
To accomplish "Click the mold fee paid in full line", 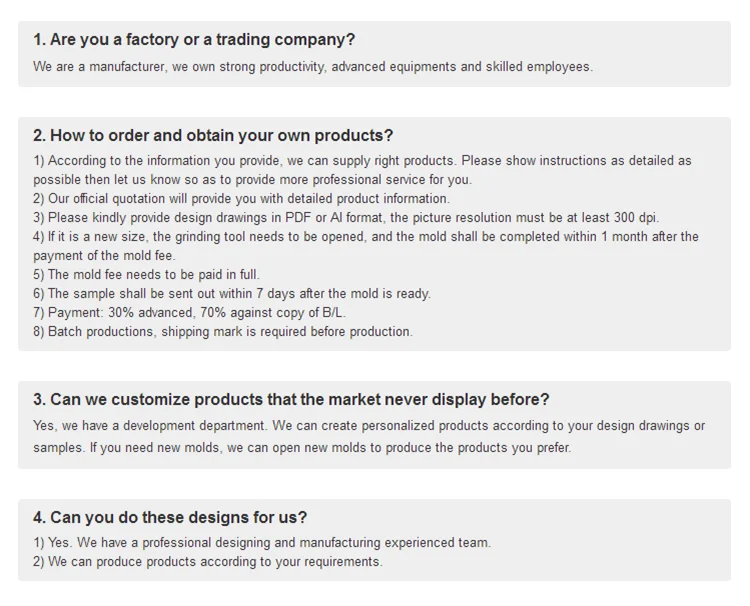I will tap(146, 275).
